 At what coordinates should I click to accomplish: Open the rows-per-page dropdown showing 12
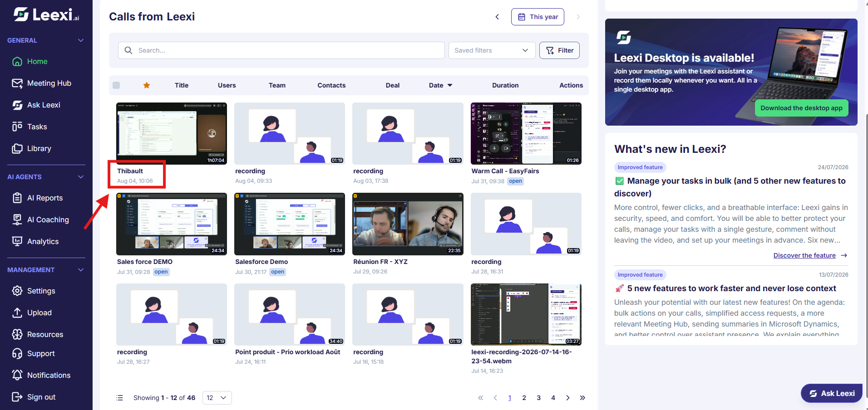point(217,398)
